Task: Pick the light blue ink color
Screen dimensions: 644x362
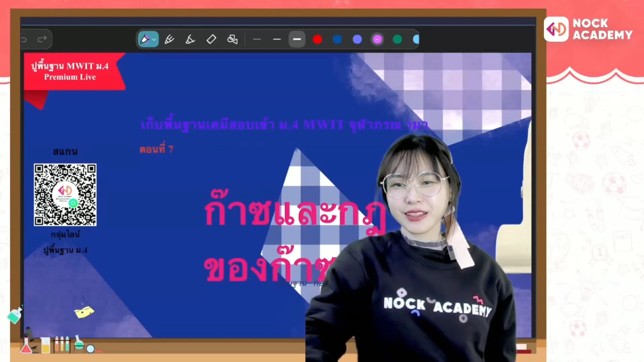Action: [416, 40]
